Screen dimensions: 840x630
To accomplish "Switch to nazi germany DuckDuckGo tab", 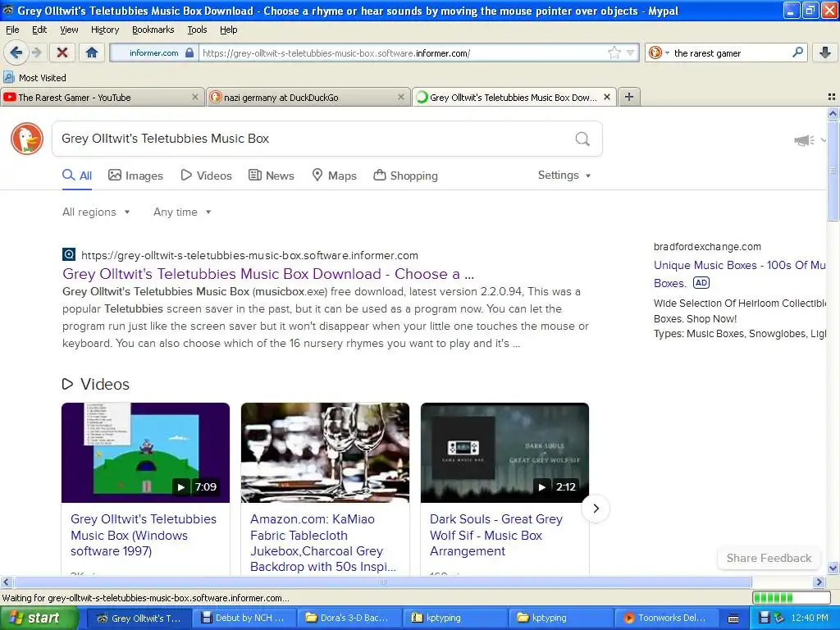I will (308, 98).
